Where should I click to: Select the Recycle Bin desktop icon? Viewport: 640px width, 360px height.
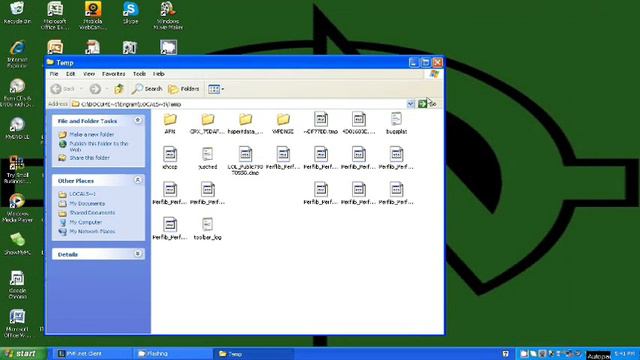click(x=17, y=13)
